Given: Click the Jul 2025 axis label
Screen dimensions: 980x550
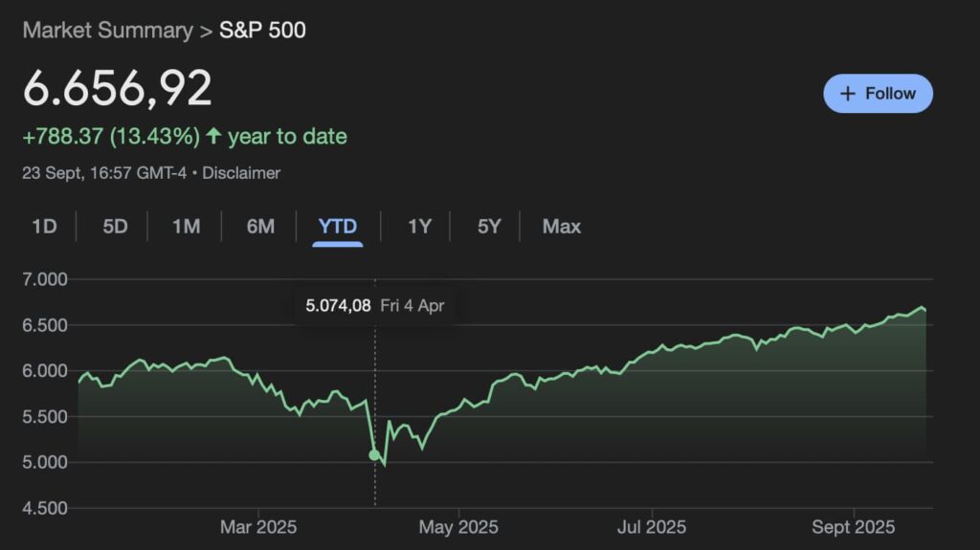Looking at the screenshot, I should (x=652, y=527).
